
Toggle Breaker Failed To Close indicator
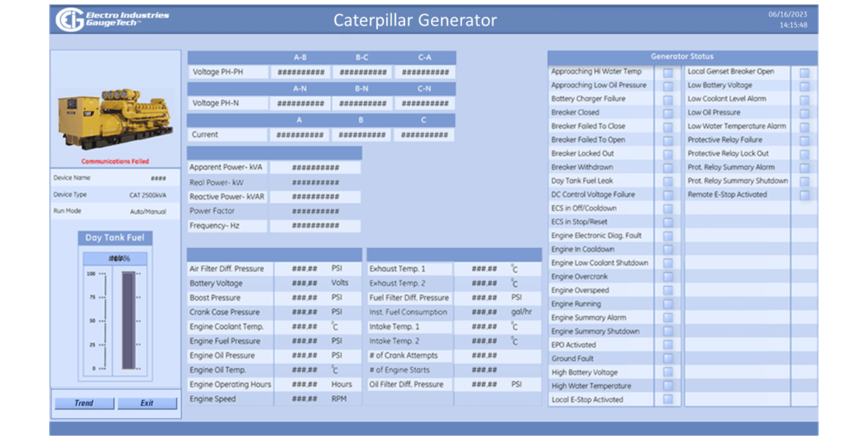668,127
